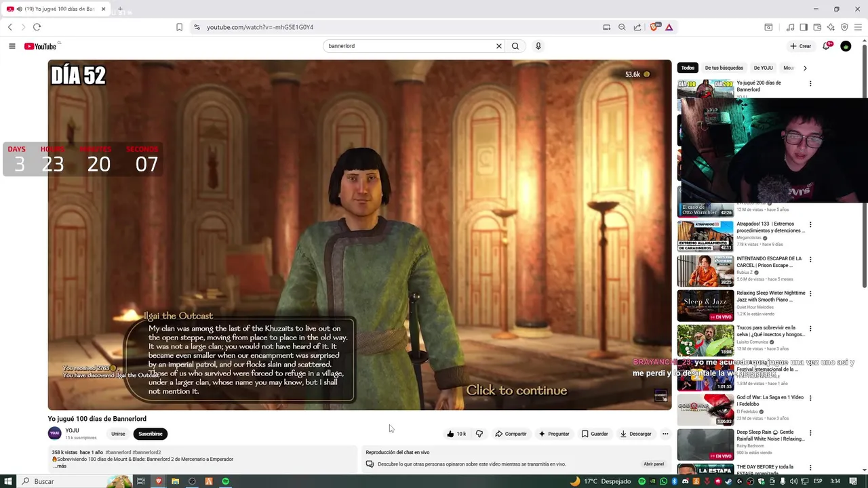
Task: Open the Brave playlist music note icon
Action: pos(790,27)
